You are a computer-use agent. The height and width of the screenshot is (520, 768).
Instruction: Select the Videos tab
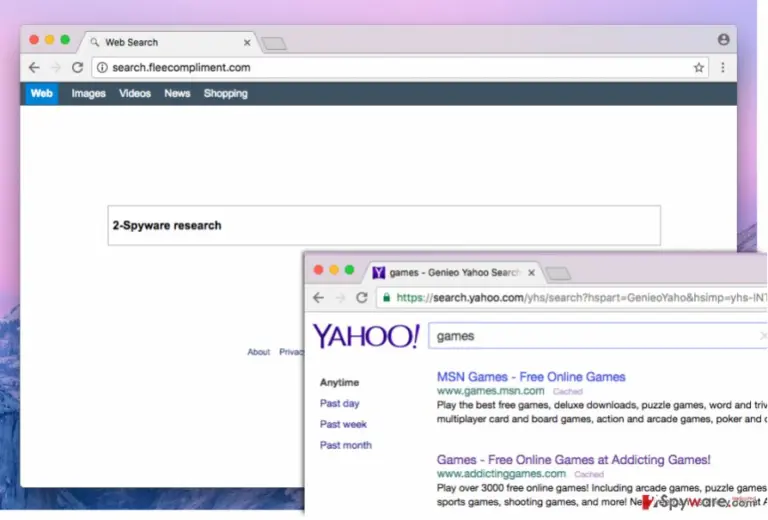(135, 94)
